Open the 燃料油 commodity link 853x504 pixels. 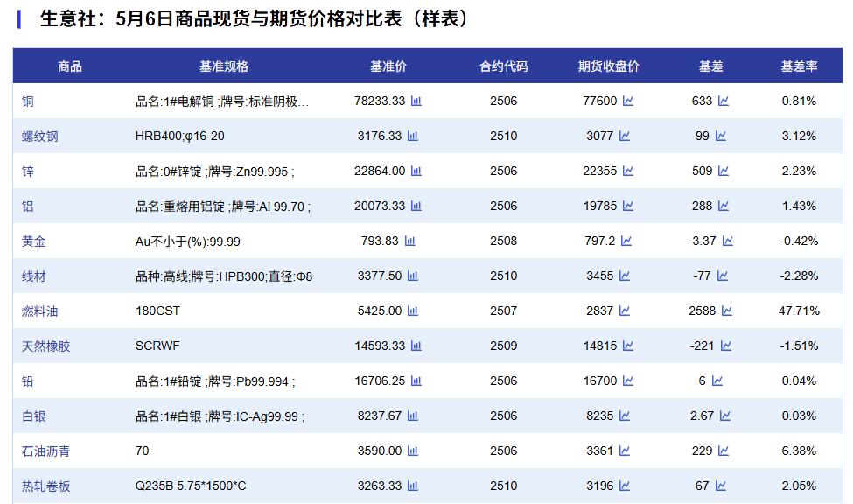pyautogui.click(x=40, y=311)
